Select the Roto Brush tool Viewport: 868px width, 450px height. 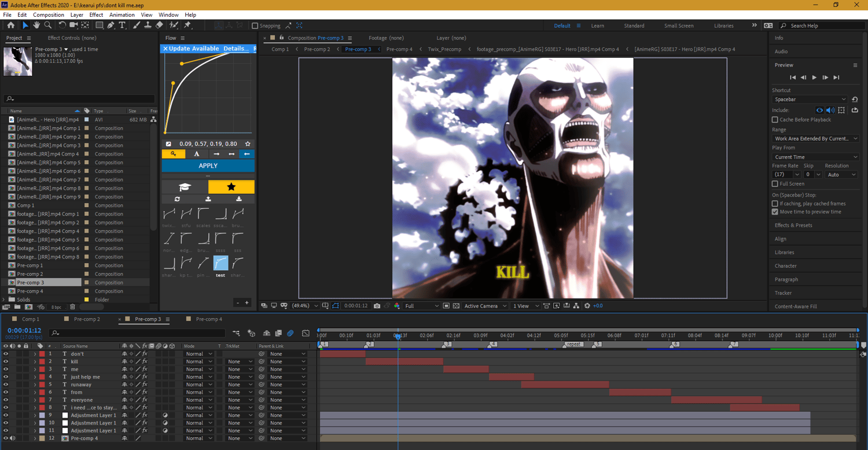[174, 25]
